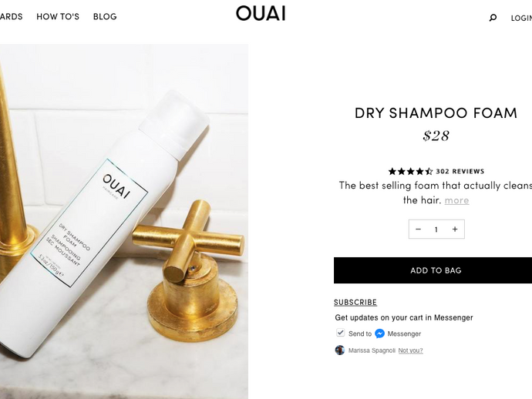Screen dimensions: 532x399
Task: Click the partially visible ARDS menu item
Action: (12, 17)
